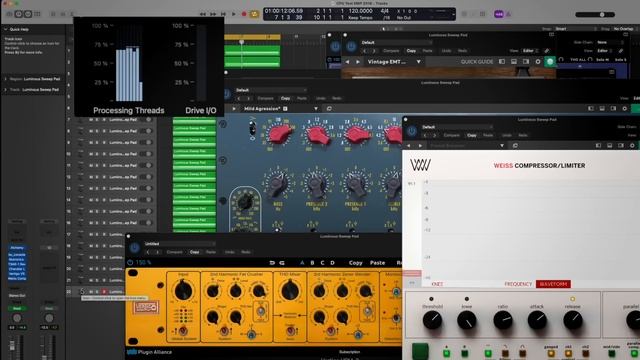640x360 pixels.
Task: Click the Subscription label in the Plugin Alliance footer
Action: pos(349,352)
